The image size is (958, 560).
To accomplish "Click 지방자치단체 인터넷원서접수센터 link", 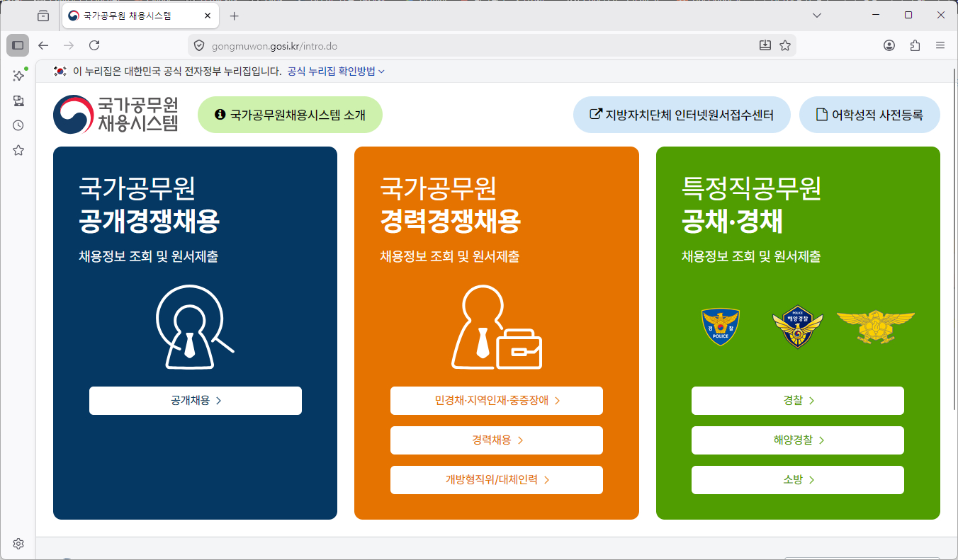I will 682,115.
